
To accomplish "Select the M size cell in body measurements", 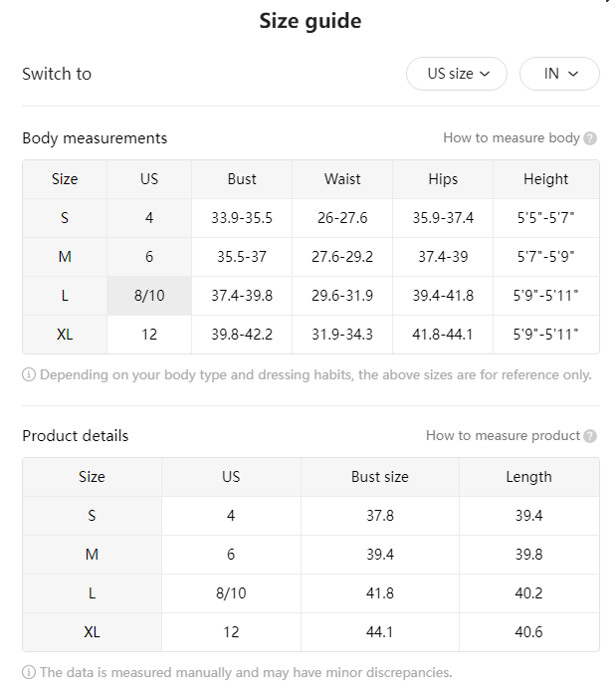I will [65, 257].
